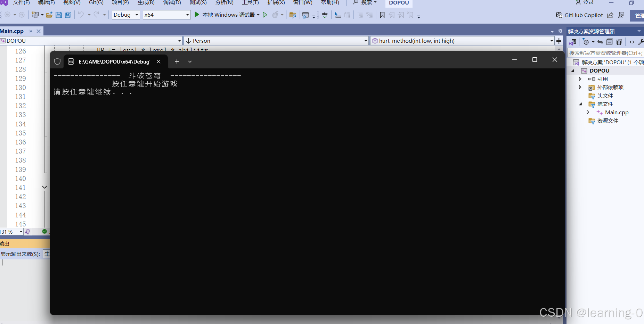The width and height of the screenshot is (644, 324).
Task: Split the editor window with the splitter icon
Action: [559, 41]
